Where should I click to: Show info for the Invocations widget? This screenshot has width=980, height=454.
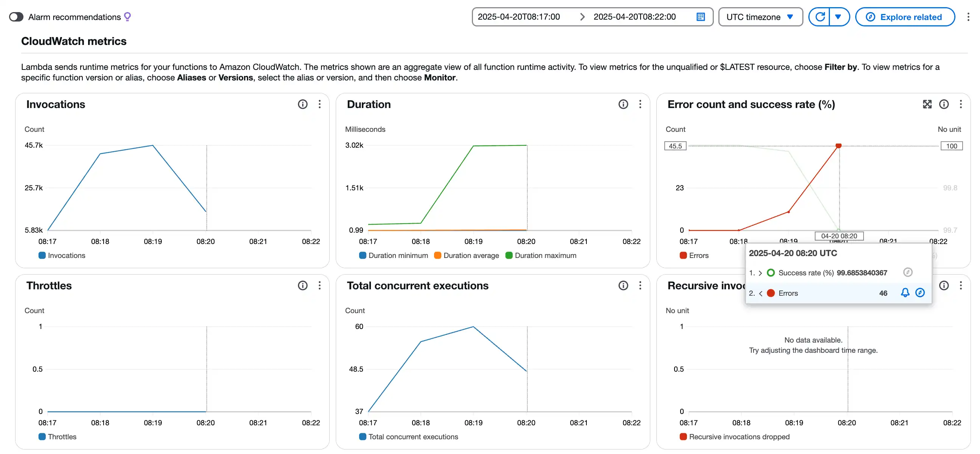point(302,105)
